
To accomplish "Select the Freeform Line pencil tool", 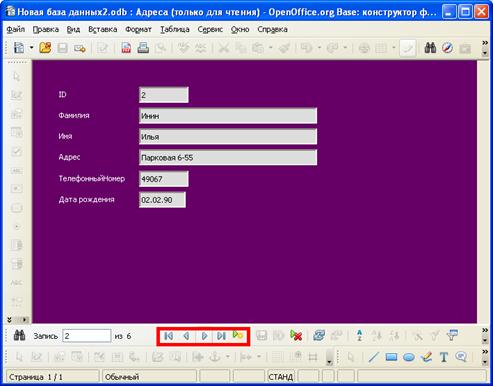I will (426, 357).
